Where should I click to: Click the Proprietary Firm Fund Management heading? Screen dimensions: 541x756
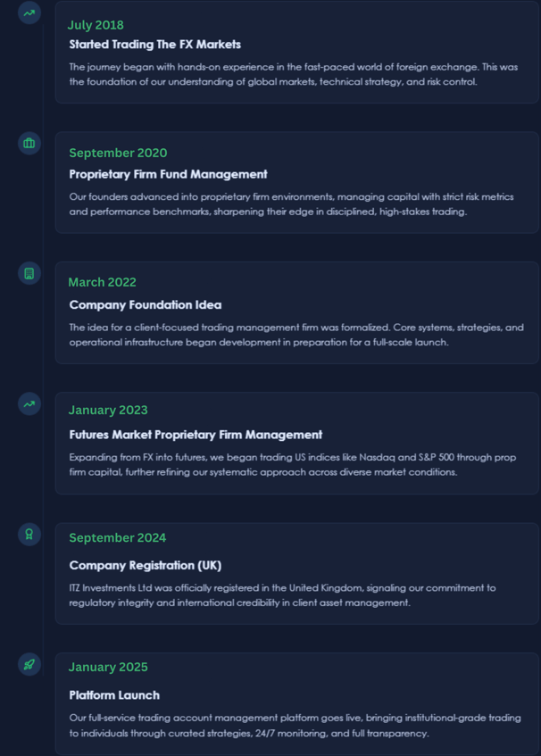tap(168, 174)
